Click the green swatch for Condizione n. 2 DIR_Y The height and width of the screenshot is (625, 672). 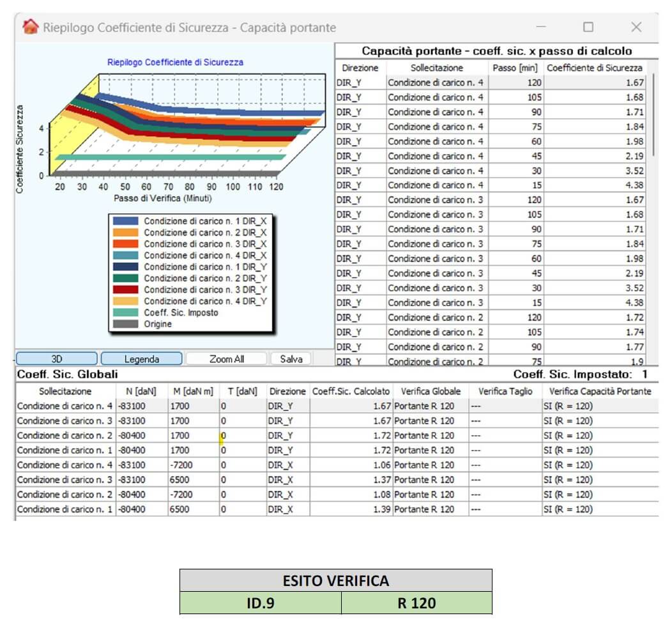point(126,278)
